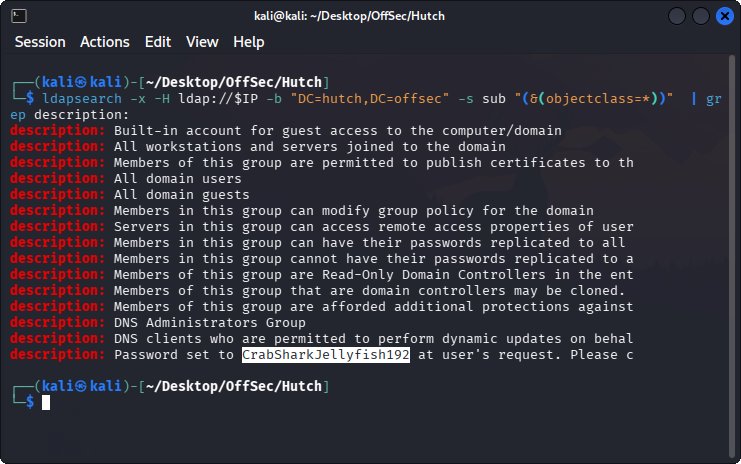The height and width of the screenshot is (464, 741).
Task: Close the terminal with the blue X button
Action: click(724, 16)
